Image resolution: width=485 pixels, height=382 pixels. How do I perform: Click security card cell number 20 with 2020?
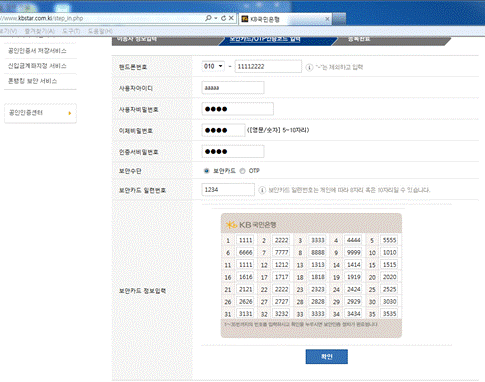pyautogui.click(x=389, y=277)
